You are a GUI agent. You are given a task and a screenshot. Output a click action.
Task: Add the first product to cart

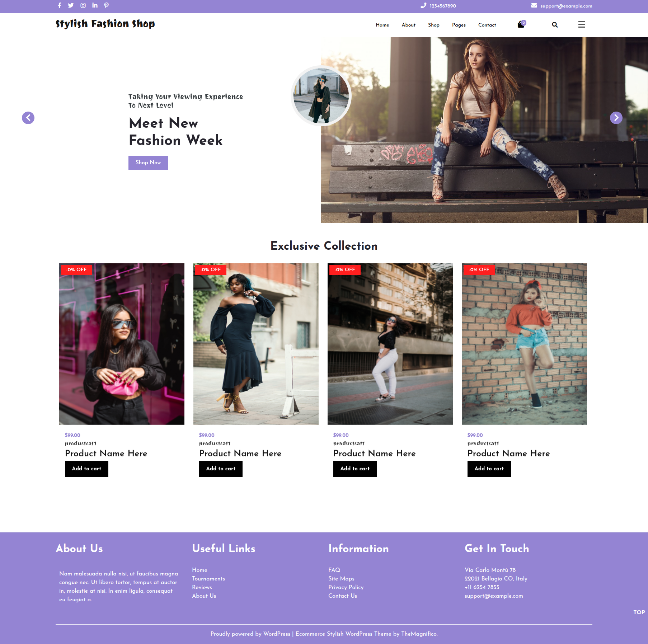(x=86, y=469)
